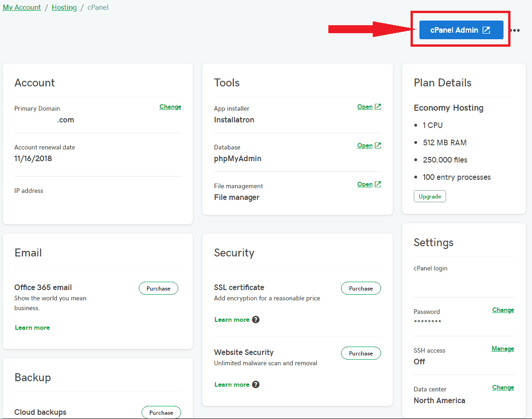Click the cPanel Admin button

(x=461, y=30)
